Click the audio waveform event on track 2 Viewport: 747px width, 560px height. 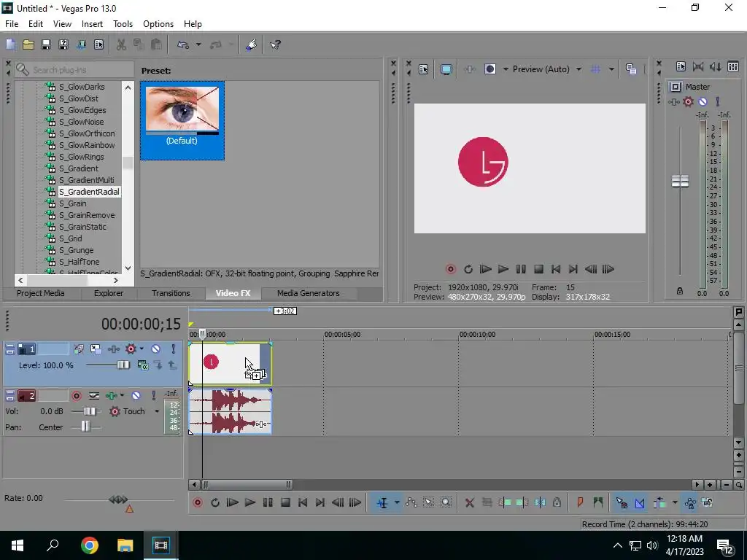coord(230,411)
